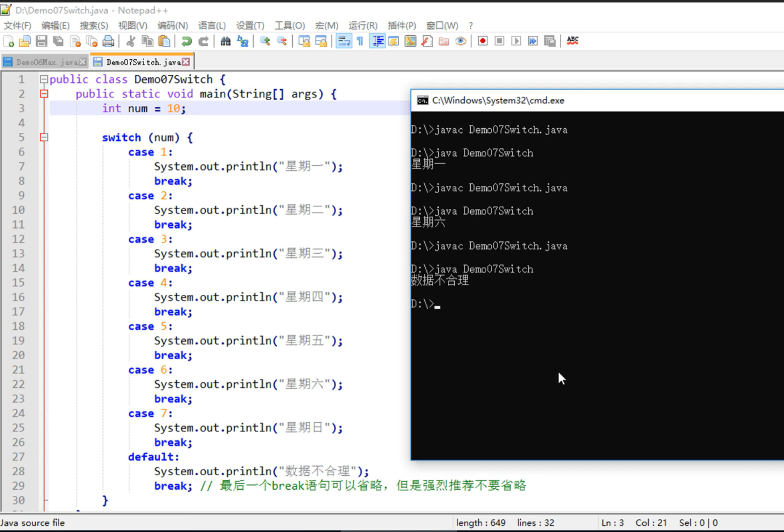The width and height of the screenshot is (784, 532).
Task: Toggle the indent guide toolbar button
Action: click(x=377, y=41)
